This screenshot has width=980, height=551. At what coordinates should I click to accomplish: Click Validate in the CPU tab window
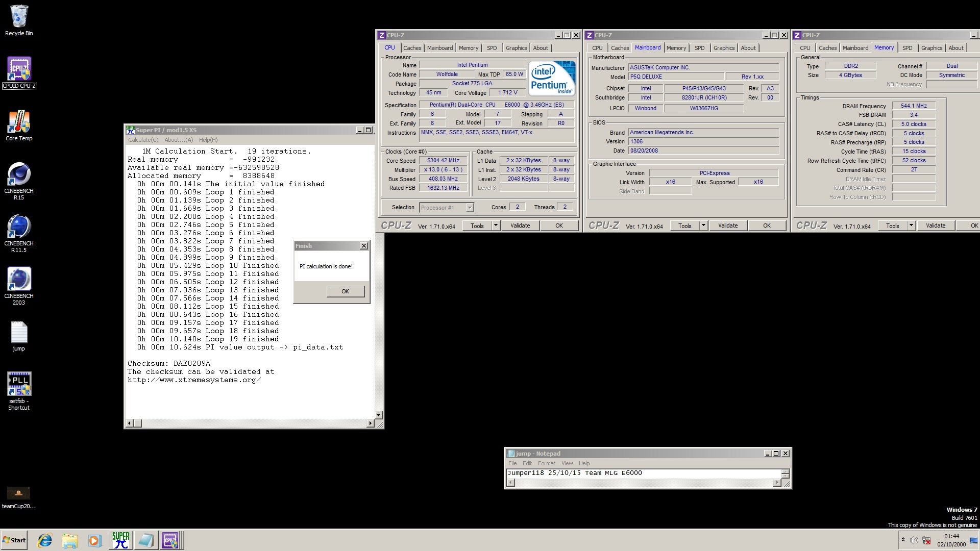pyautogui.click(x=520, y=226)
